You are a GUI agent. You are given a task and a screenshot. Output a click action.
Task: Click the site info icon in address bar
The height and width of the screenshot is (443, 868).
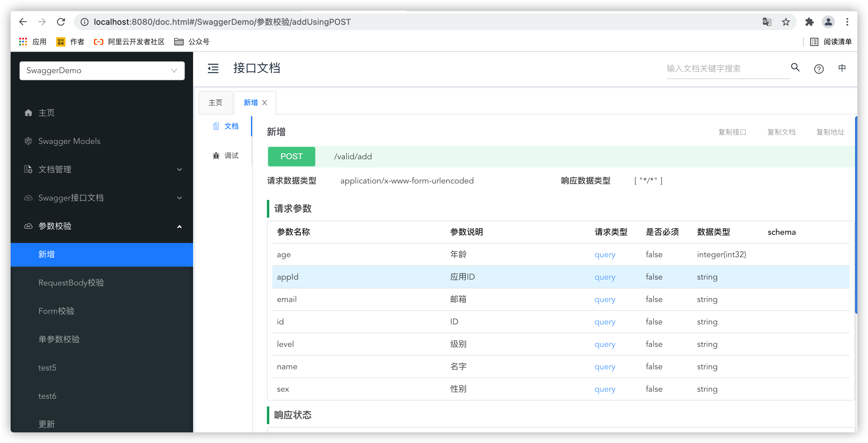[x=84, y=22]
